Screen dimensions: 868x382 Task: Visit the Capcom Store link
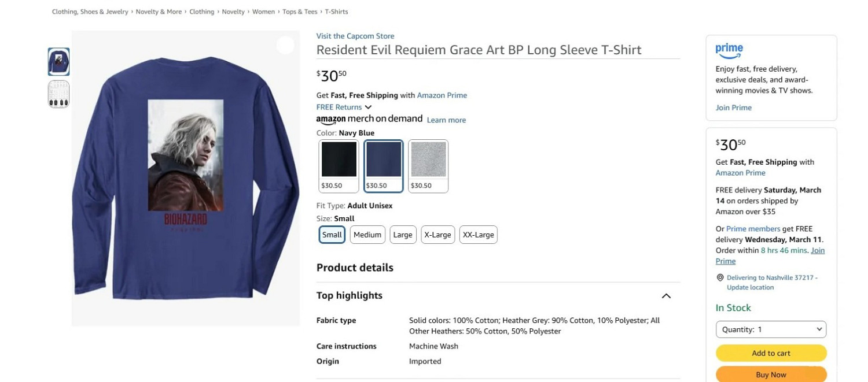pos(355,36)
